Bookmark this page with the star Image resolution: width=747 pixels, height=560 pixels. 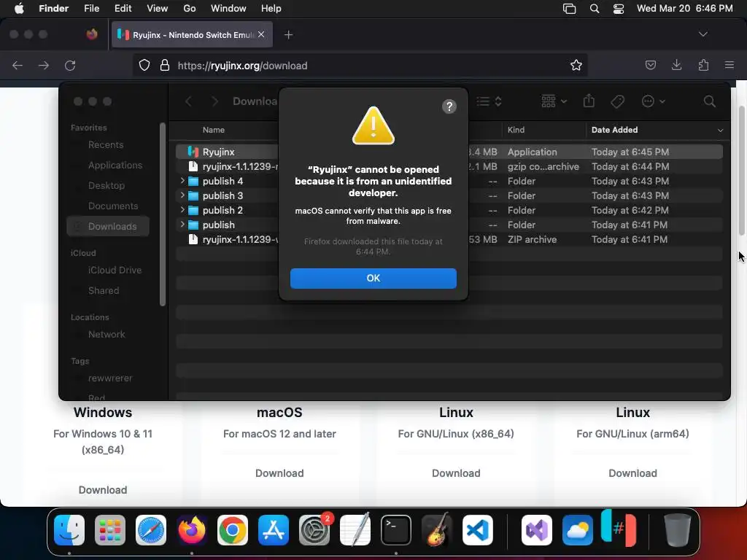pyautogui.click(x=576, y=65)
